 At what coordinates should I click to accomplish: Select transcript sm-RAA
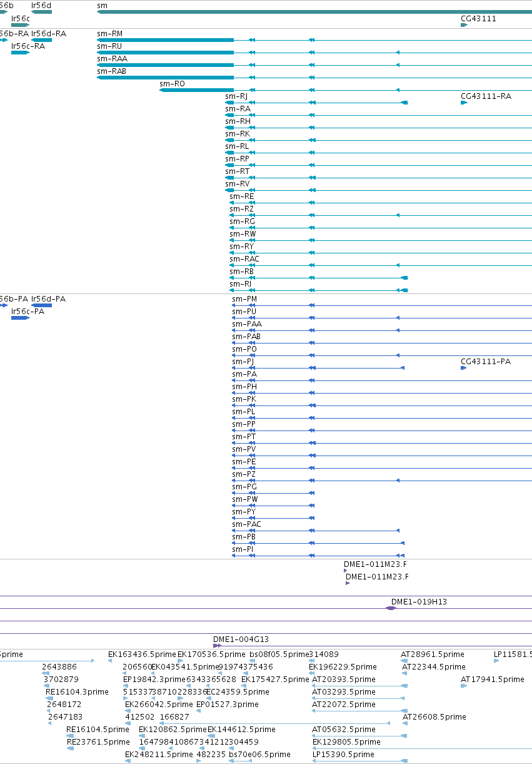pos(112,58)
